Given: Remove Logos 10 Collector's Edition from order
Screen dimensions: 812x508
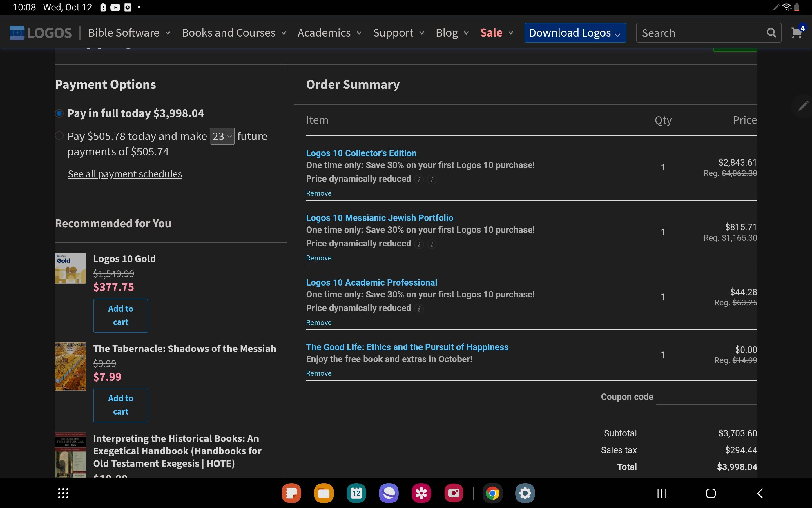Looking at the screenshot, I should click(x=318, y=193).
